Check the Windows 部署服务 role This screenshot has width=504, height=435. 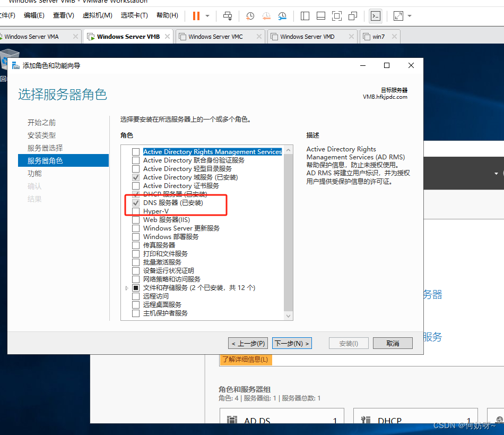[136, 236]
